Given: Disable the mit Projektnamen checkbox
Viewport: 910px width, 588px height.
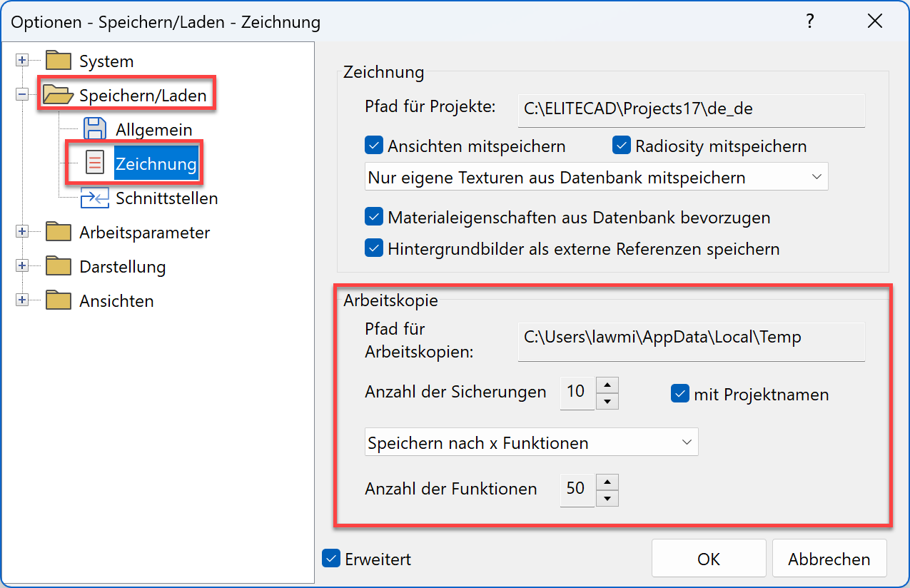Looking at the screenshot, I should coord(679,394).
